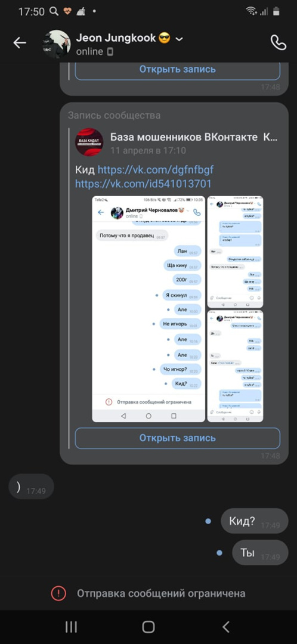Tap the back arrow in chat header
This screenshot has width=297, height=644.
(19, 43)
